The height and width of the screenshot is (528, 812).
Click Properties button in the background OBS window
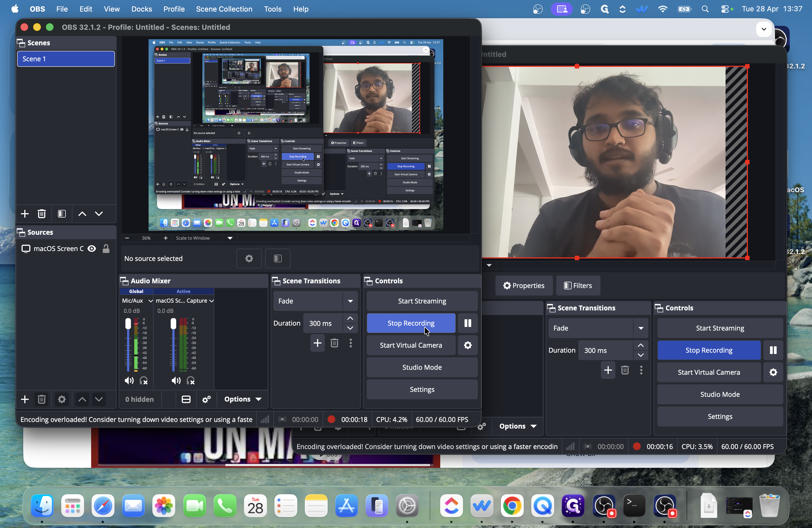click(x=524, y=286)
